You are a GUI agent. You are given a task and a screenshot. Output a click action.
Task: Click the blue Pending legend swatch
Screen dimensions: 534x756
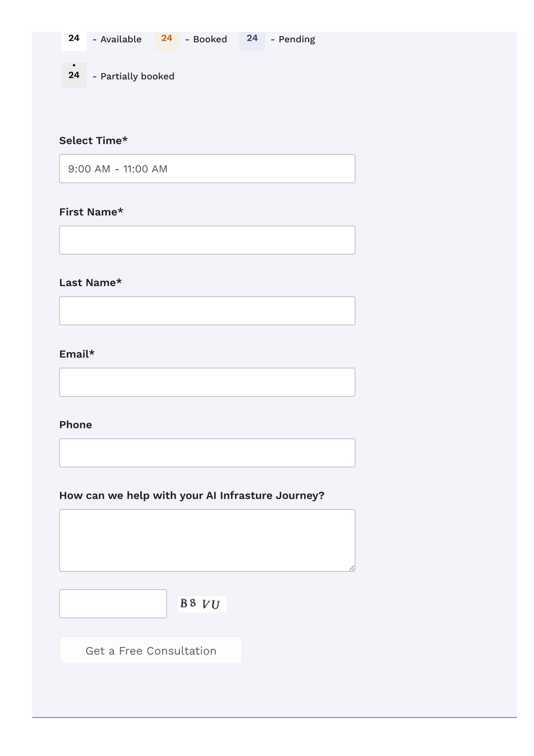coord(252,39)
